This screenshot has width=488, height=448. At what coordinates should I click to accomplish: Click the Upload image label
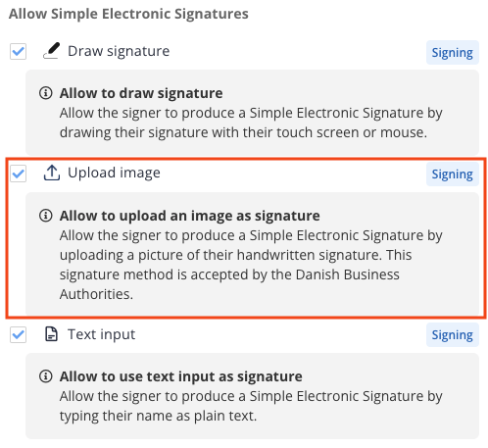[114, 173]
